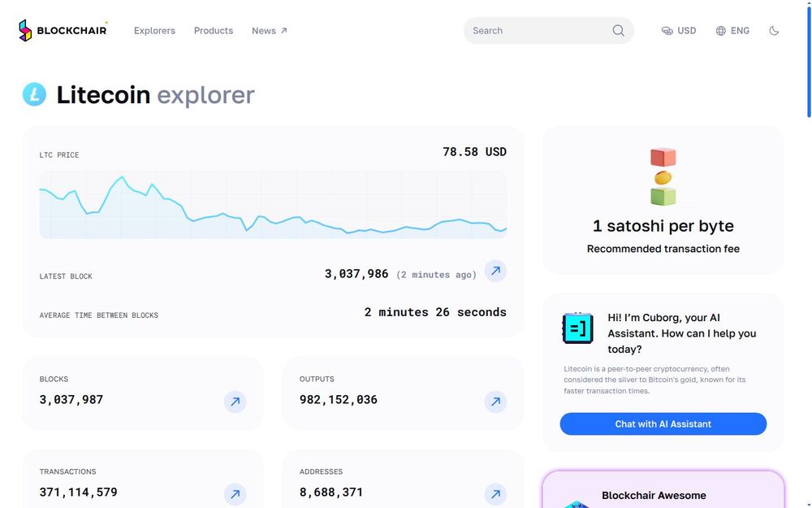Open the Transactions card arrow icon

235,494
